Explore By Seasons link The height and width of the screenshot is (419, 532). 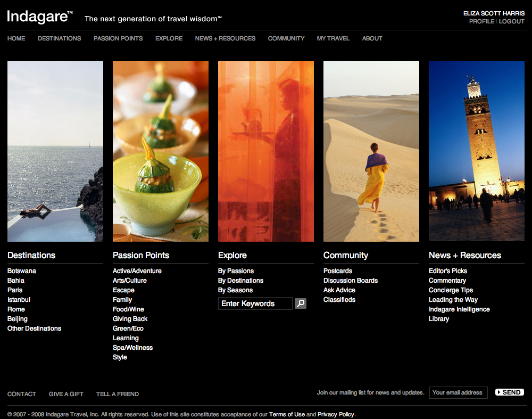coord(235,290)
